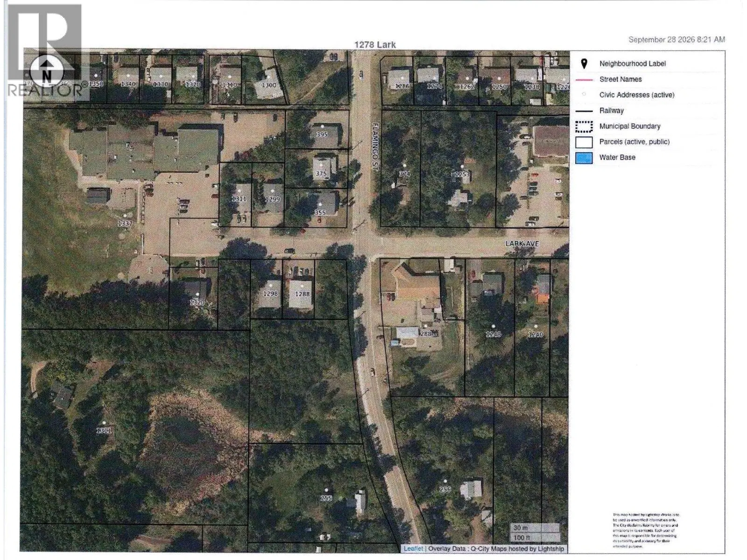
Task: Select civic address 1337 label
Action: coord(125,224)
